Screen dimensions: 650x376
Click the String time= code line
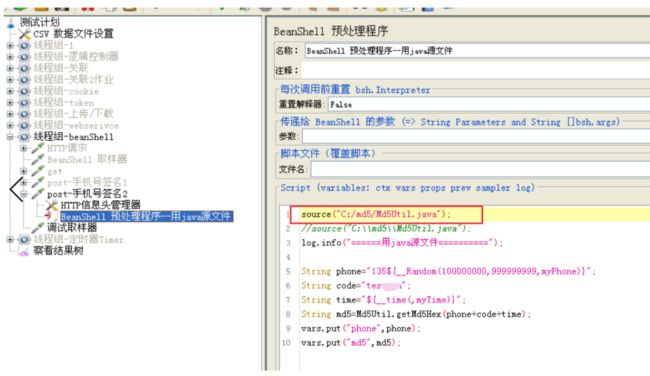(383, 300)
